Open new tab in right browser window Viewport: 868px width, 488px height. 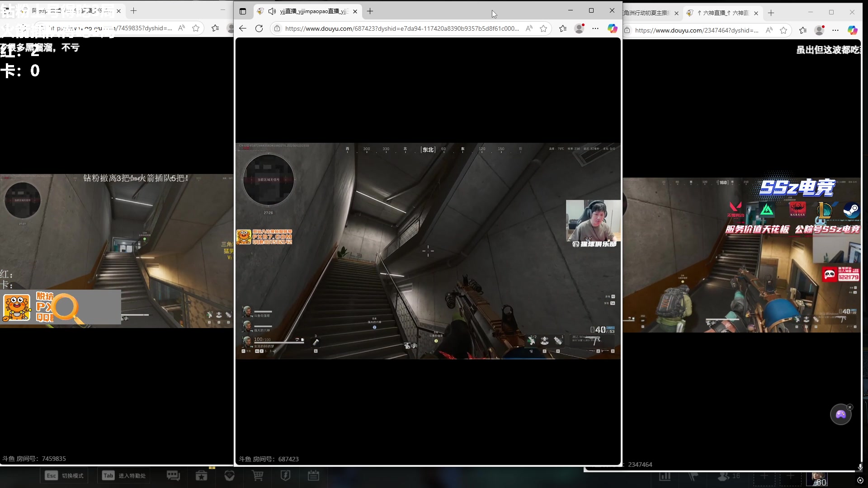pos(771,13)
